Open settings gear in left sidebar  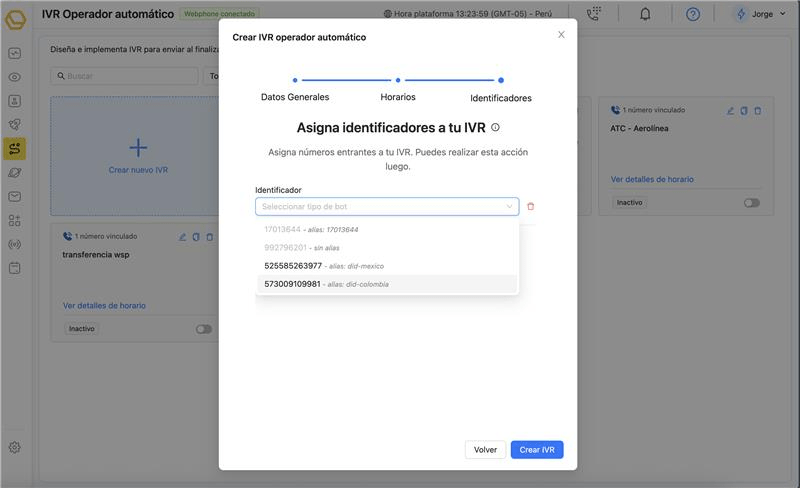14,447
